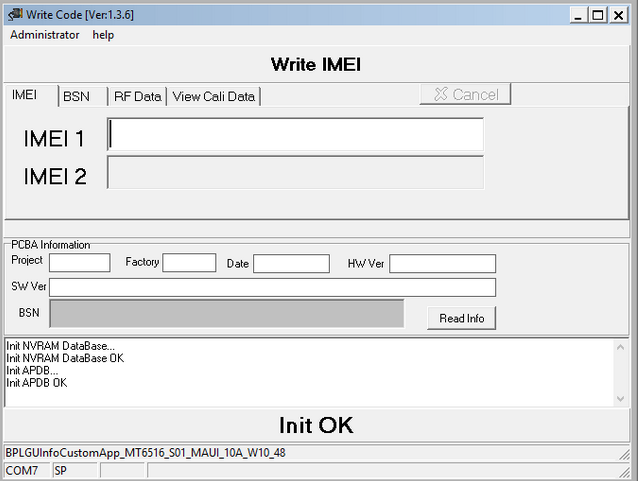Open the Administrator menu
The image size is (638, 481).
[45, 35]
